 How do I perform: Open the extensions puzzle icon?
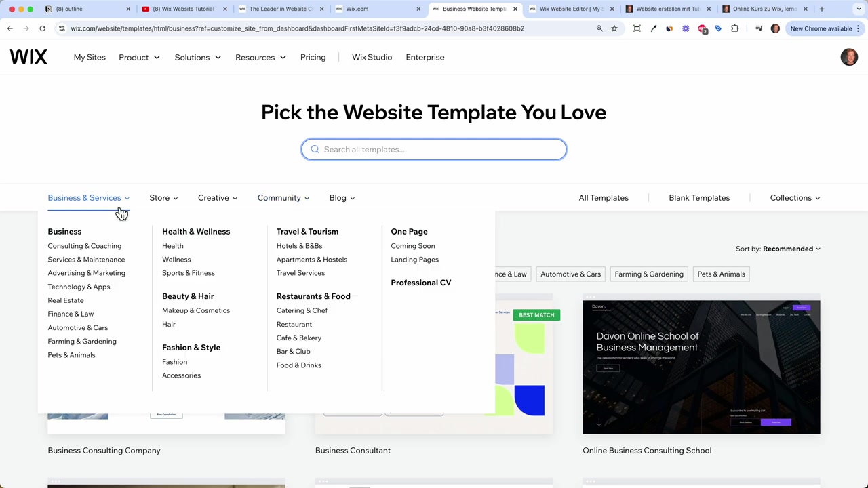[x=734, y=28]
